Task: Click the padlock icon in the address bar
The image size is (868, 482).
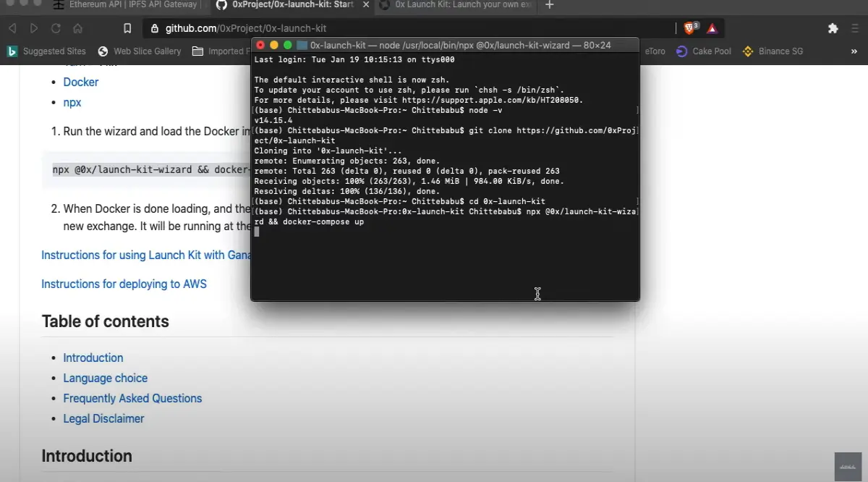Action: click(x=155, y=29)
